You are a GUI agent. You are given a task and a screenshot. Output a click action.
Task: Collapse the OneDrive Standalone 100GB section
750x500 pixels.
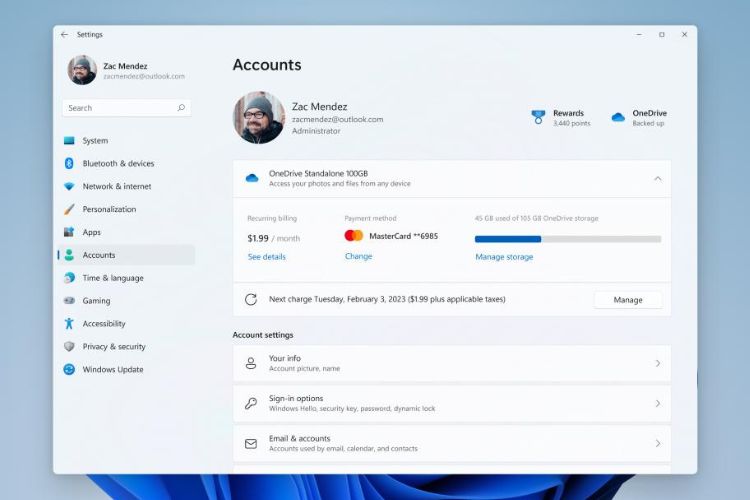click(658, 178)
